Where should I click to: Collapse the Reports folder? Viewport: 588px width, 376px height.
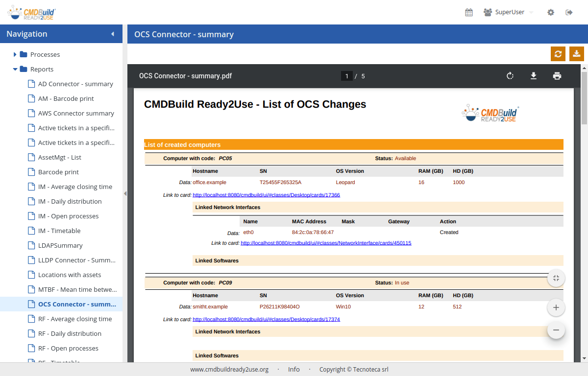[x=15, y=69]
